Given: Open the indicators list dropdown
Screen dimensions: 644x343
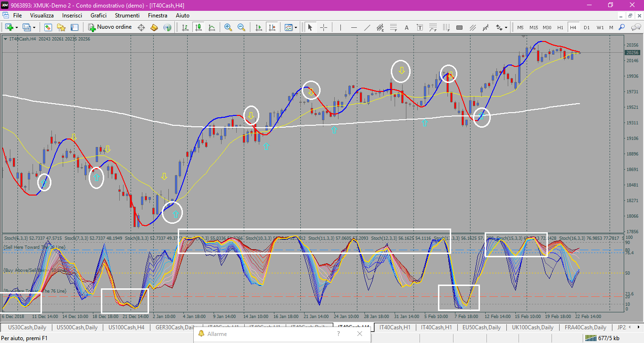Looking at the screenshot, I should tap(291, 27).
